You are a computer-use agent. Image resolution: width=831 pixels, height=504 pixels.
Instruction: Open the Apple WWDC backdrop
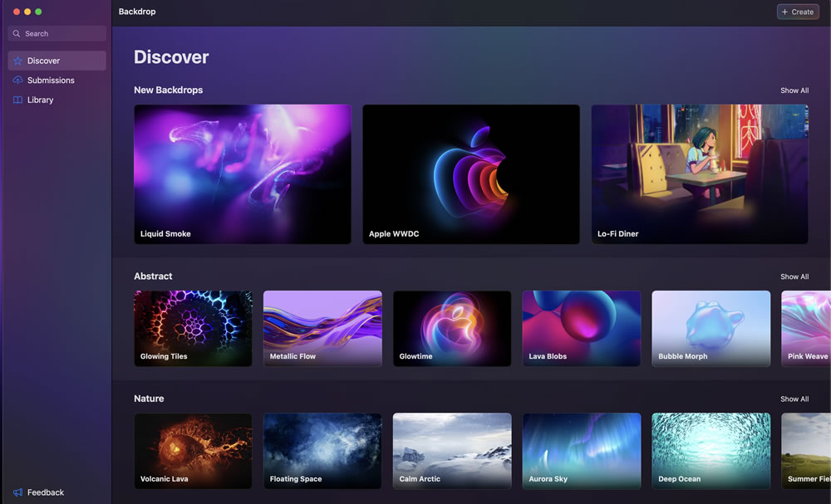point(470,174)
